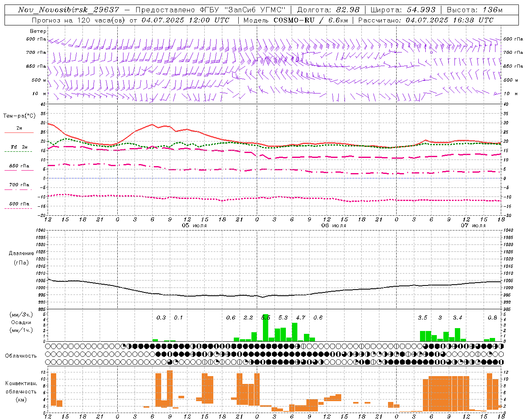Click the 0.8 precipitation value
Viewport: 525px width, 420px height.
pos(492,317)
